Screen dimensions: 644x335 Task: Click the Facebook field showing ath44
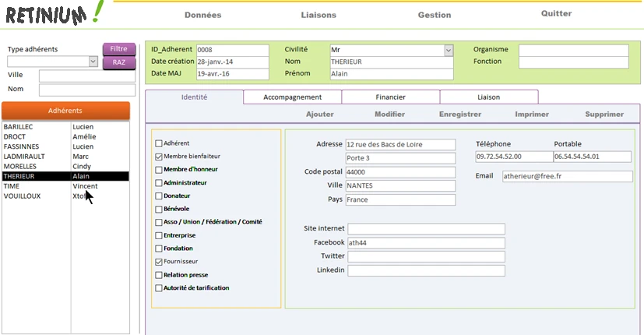426,243
